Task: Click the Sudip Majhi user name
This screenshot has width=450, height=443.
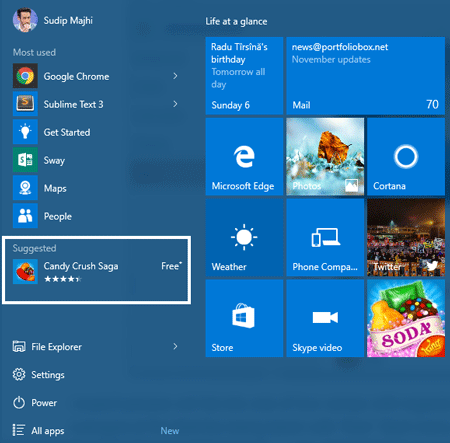Action: tap(68, 21)
